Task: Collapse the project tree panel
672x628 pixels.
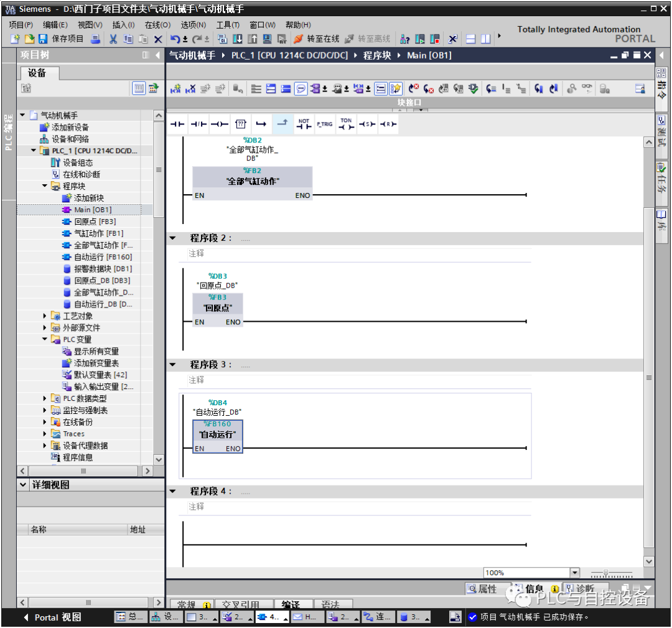Action: tap(157, 55)
